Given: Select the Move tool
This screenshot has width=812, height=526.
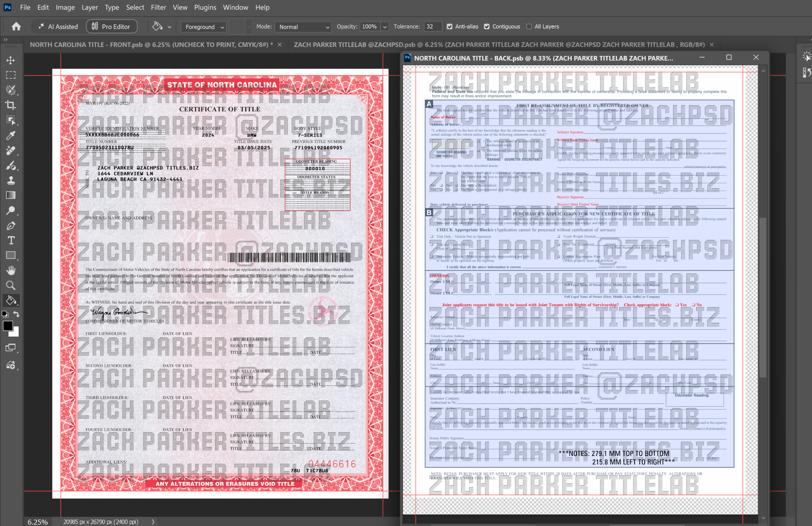Looking at the screenshot, I should [10, 60].
